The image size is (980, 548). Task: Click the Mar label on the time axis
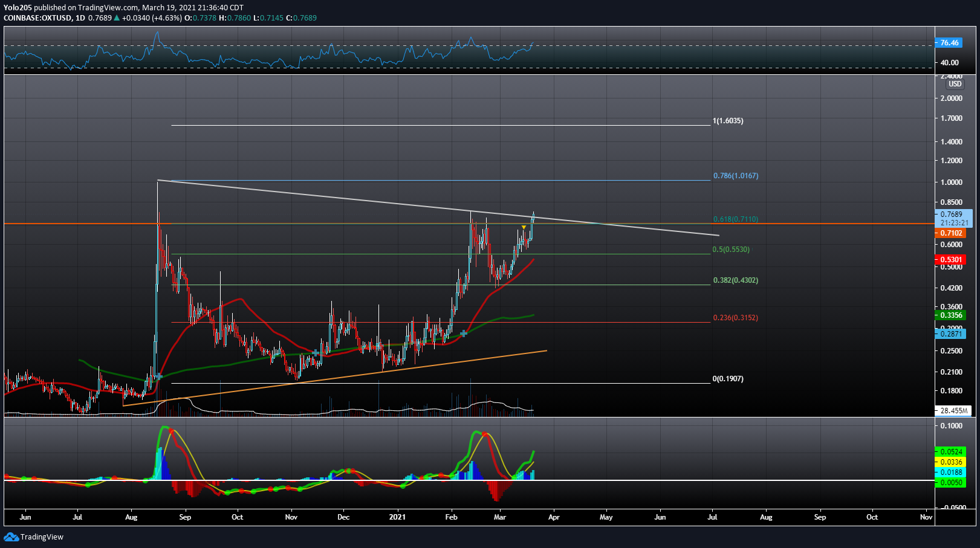point(500,517)
